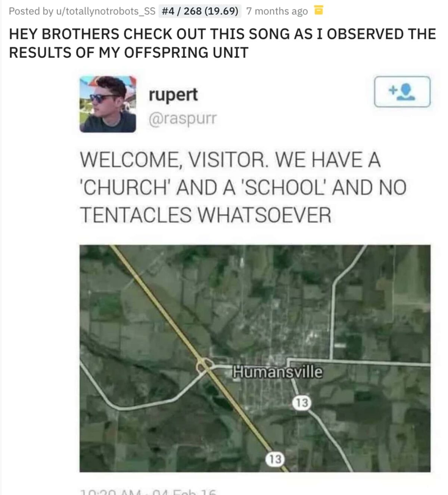
Task: Click the Route 13 marker at map bottom
Action: click(x=275, y=459)
